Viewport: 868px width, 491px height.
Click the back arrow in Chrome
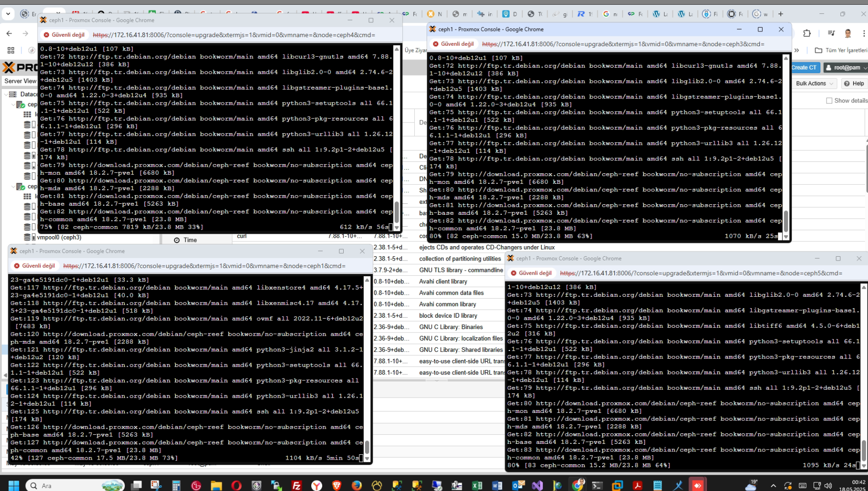point(10,33)
